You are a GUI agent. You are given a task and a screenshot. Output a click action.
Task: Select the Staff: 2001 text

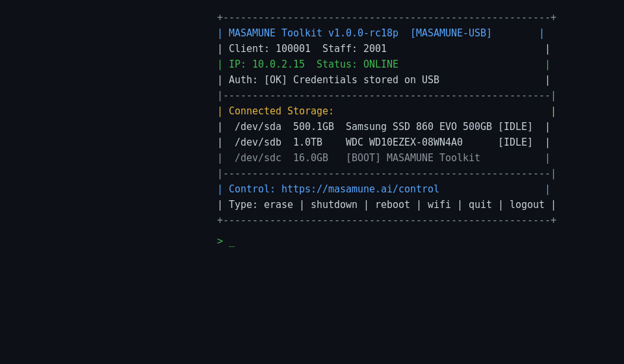[354, 49]
